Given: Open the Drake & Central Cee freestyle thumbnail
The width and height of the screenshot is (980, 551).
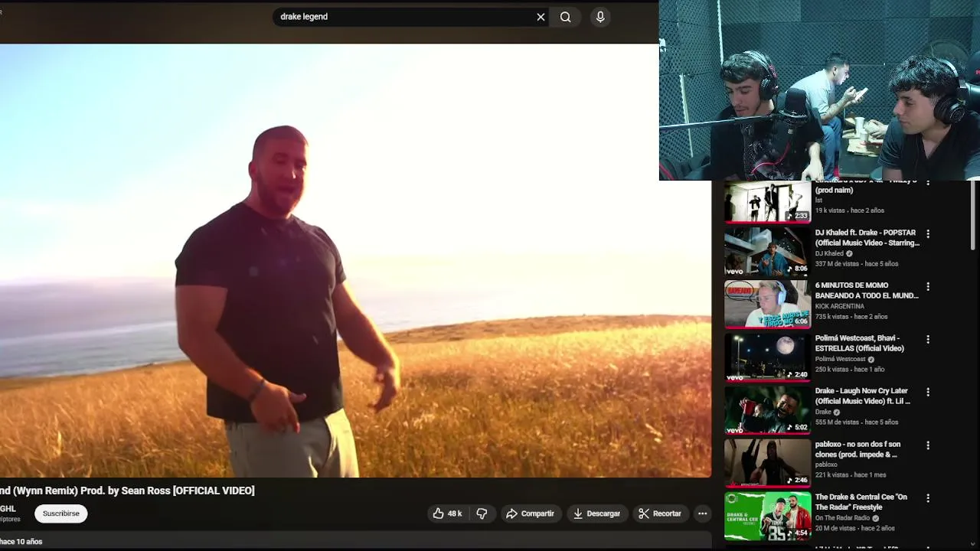Looking at the screenshot, I should (767, 516).
